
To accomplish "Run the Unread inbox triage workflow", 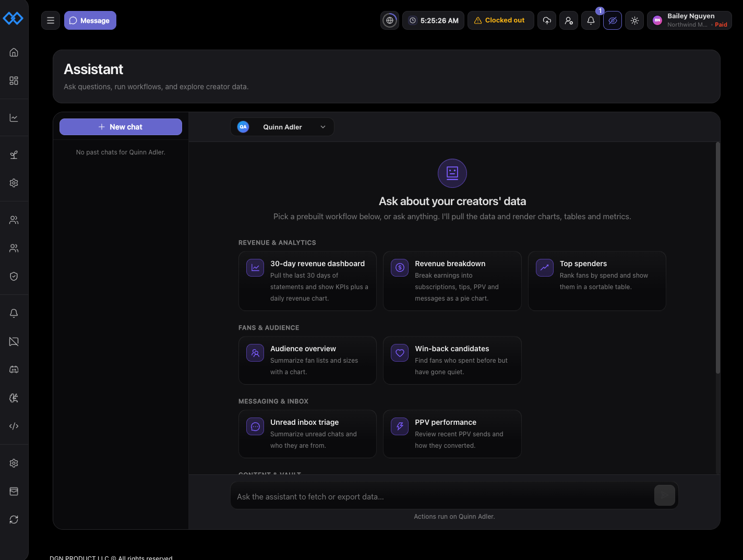I will click(307, 434).
